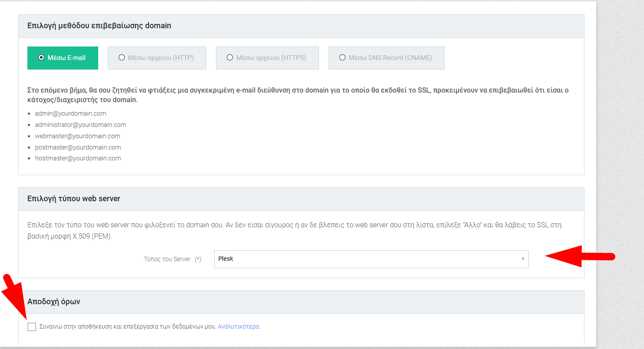Click the webmaster@yourdomain.com list entry

[x=78, y=136]
